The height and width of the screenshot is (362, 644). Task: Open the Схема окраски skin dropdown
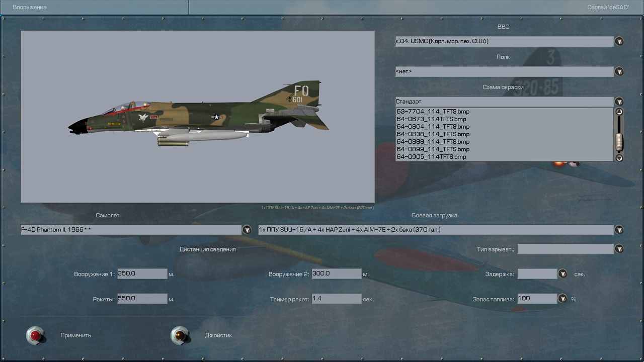[x=619, y=102]
